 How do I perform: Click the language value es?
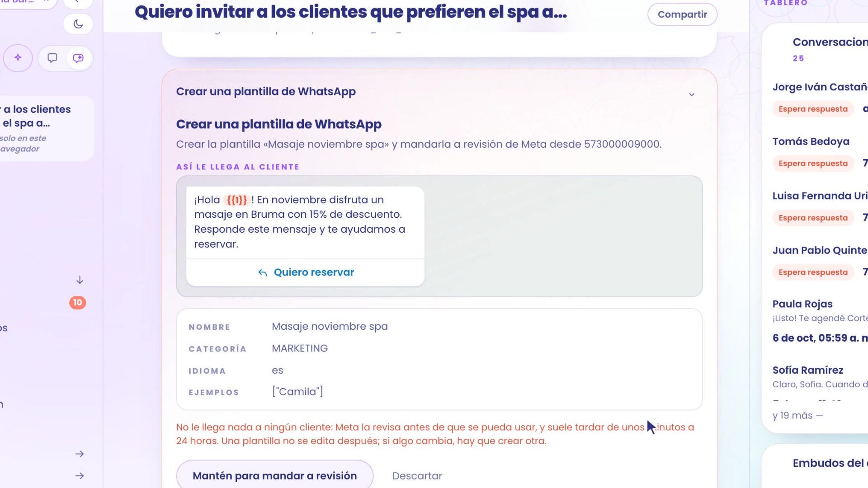277,371
